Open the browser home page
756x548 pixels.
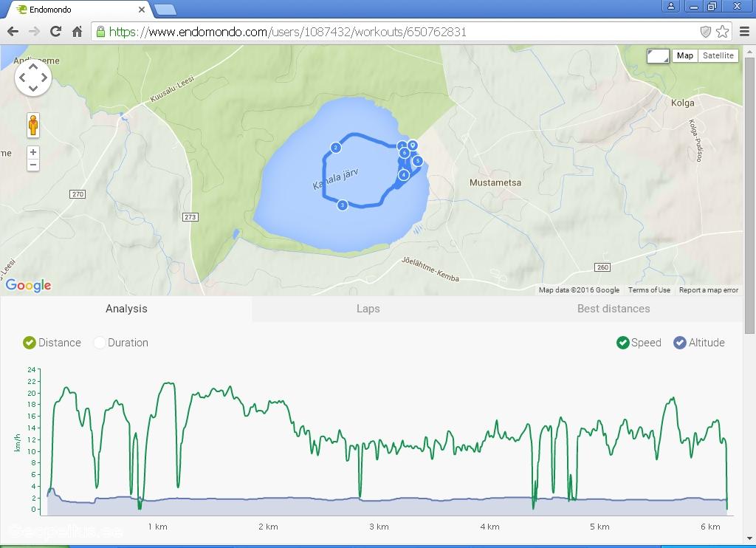[77, 32]
